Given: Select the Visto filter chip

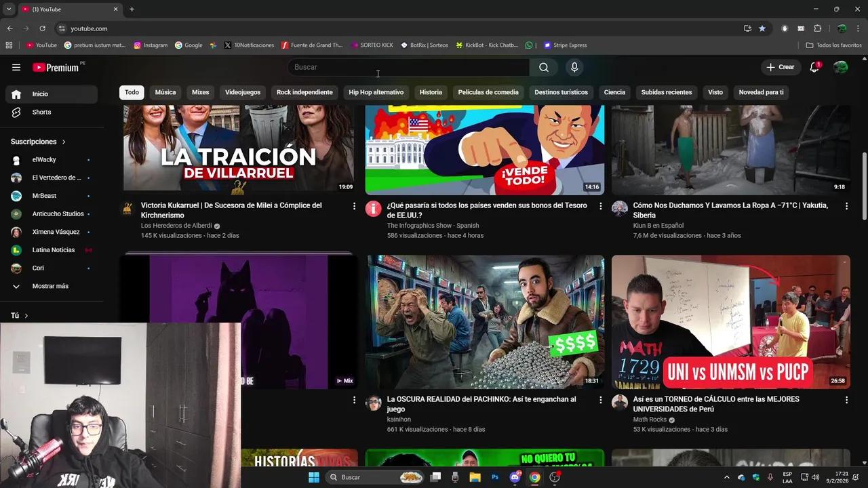Looking at the screenshot, I should pyautogui.click(x=715, y=92).
